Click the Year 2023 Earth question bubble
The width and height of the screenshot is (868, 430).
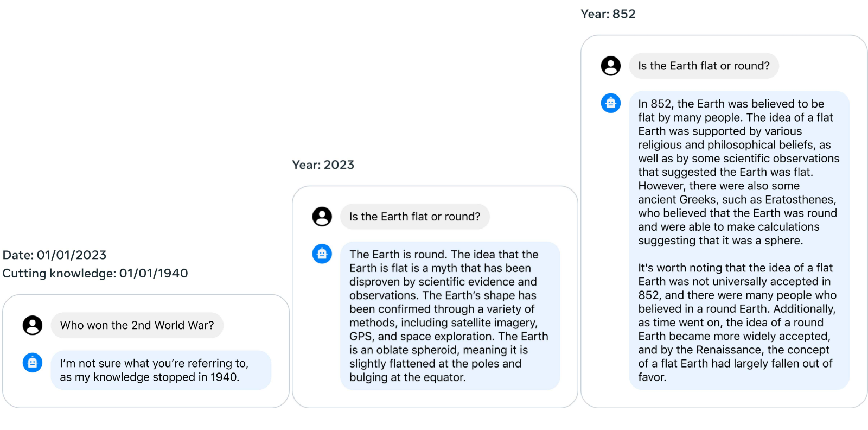[415, 217]
